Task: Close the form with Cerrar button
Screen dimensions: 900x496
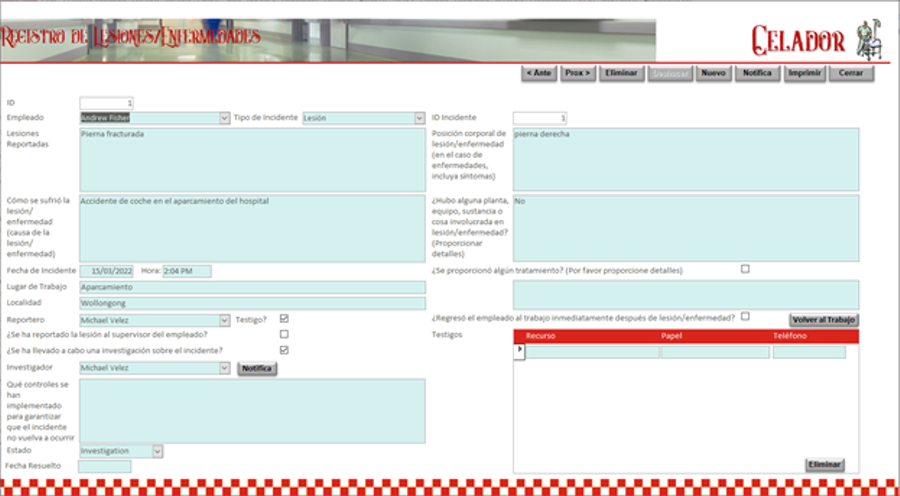Action: point(851,73)
